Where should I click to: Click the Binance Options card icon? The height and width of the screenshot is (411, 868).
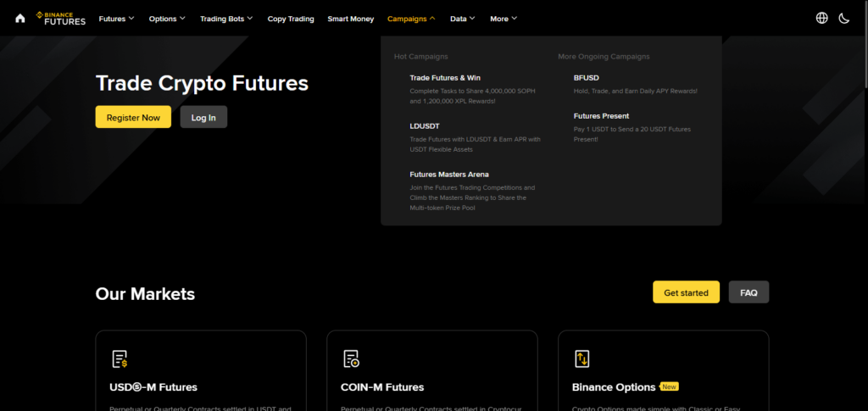point(581,359)
